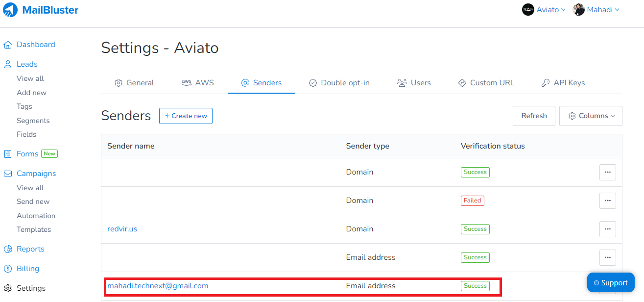Open Reports in sidebar
Viewport: 644px width, 302px height.
point(30,249)
